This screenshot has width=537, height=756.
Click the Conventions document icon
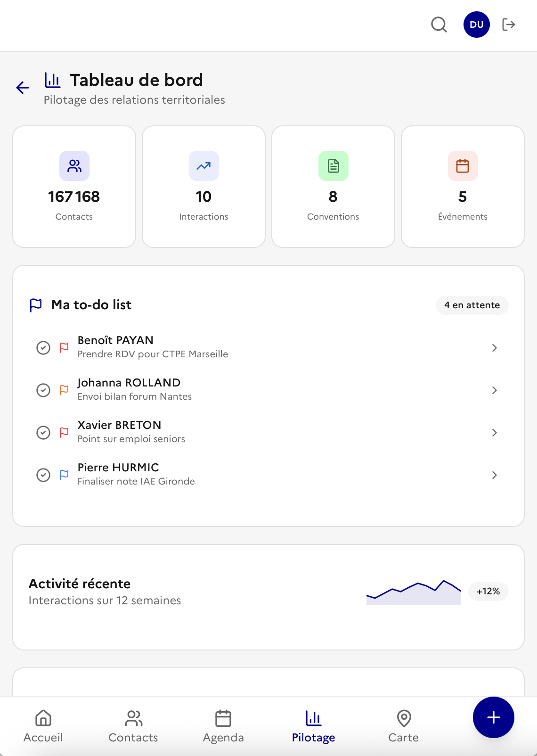click(x=334, y=166)
